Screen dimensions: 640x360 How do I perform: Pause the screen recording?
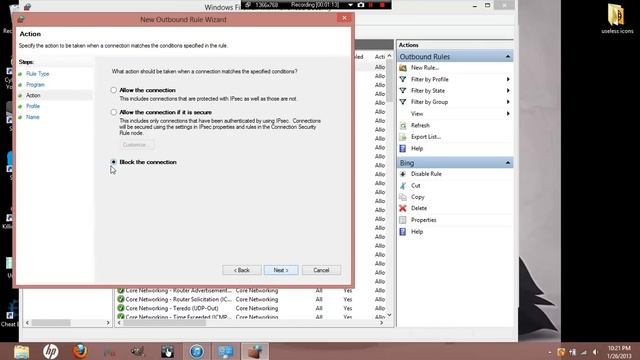[x=371, y=5]
